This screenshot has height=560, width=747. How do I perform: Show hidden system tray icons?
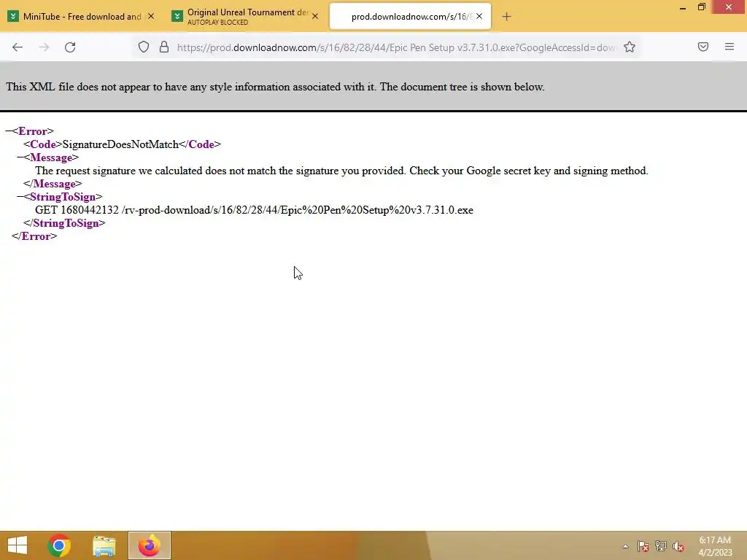click(625, 546)
